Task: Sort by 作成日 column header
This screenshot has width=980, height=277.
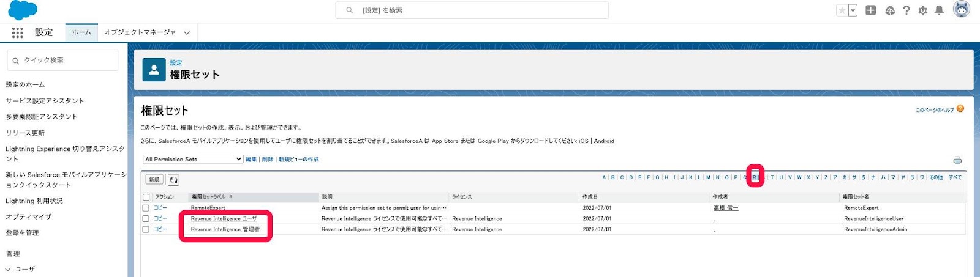Action: coord(590,197)
